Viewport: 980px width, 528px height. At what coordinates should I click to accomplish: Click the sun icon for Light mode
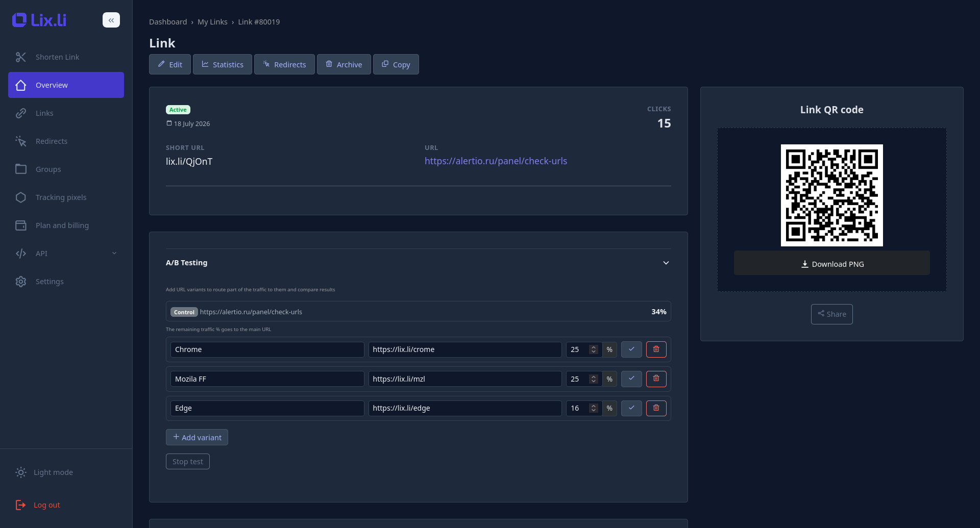[x=21, y=472]
